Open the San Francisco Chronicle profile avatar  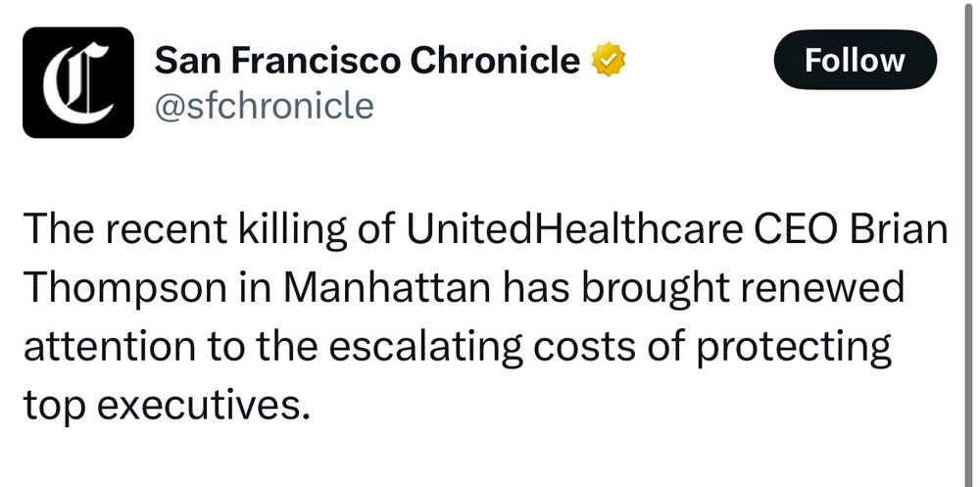78,82
